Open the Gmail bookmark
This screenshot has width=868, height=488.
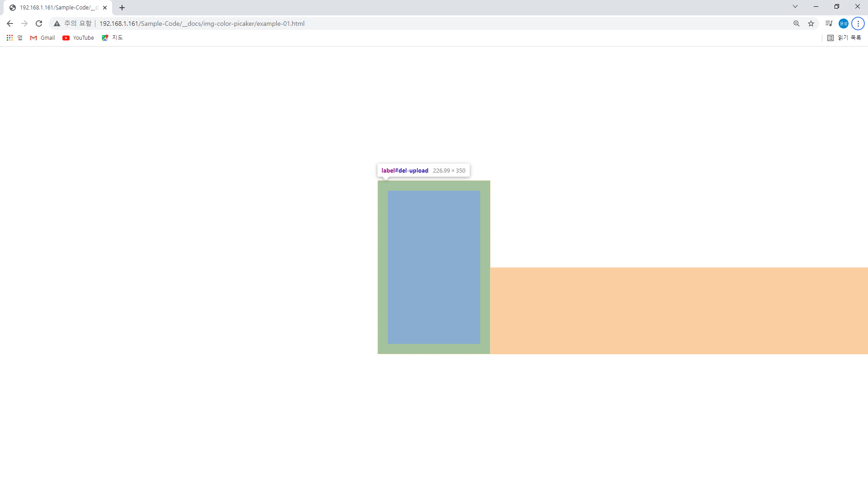pyautogui.click(x=42, y=38)
